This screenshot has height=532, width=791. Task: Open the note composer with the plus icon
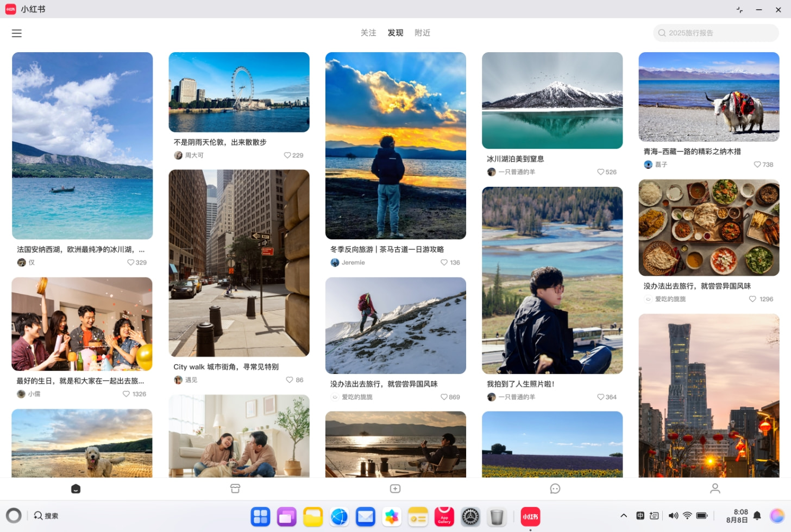[x=395, y=489]
